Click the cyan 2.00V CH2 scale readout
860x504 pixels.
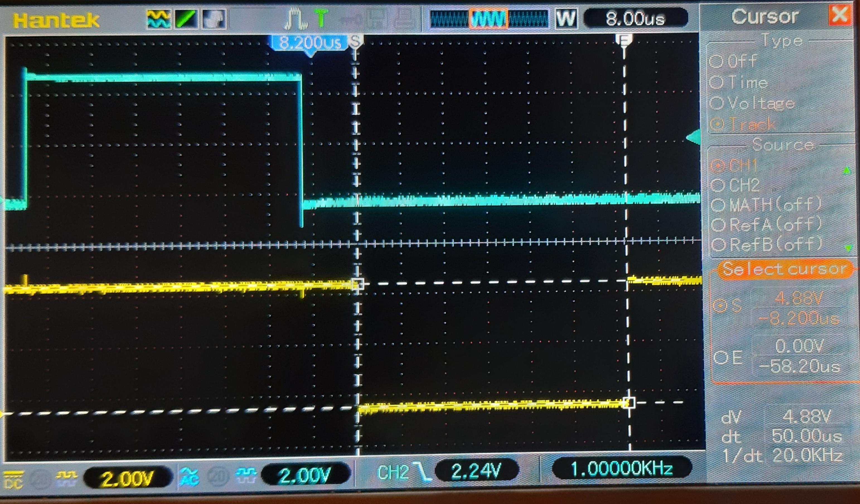tap(305, 475)
